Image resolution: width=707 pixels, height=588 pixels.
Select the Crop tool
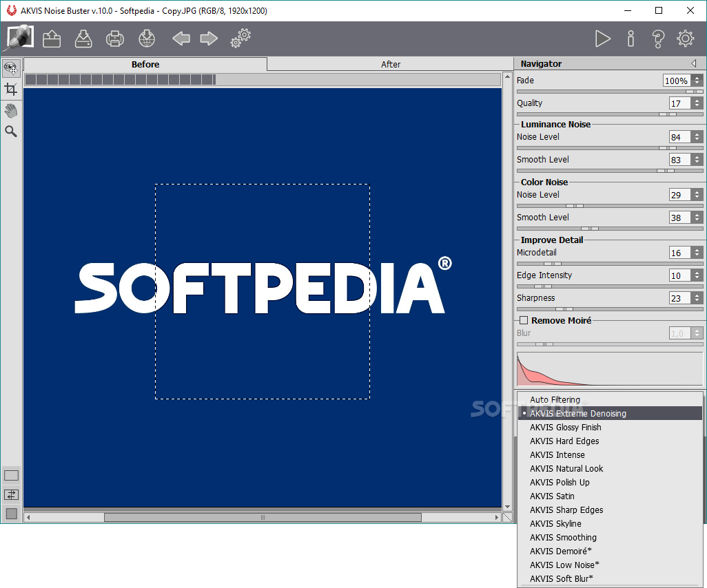[x=11, y=89]
